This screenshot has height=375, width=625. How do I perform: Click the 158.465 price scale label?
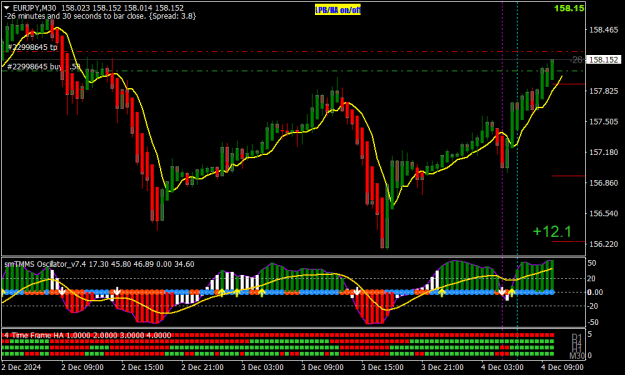pyautogui.click(x=604, y=30)
